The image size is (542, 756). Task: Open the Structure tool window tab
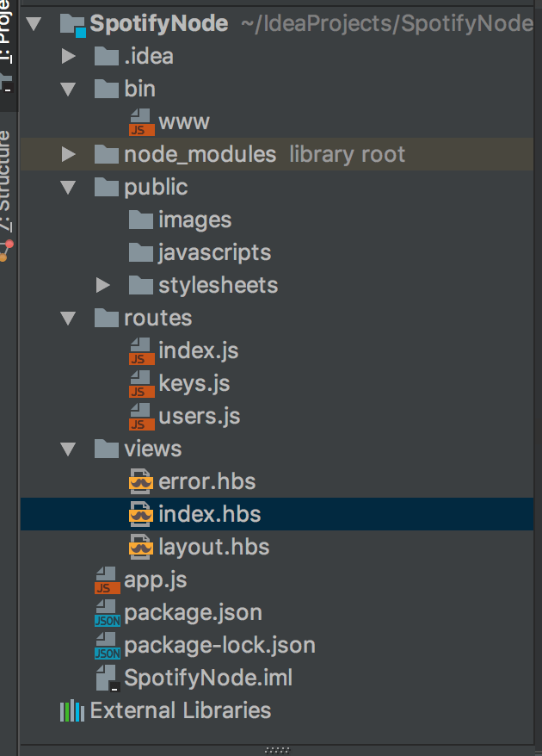pos(7,181)
